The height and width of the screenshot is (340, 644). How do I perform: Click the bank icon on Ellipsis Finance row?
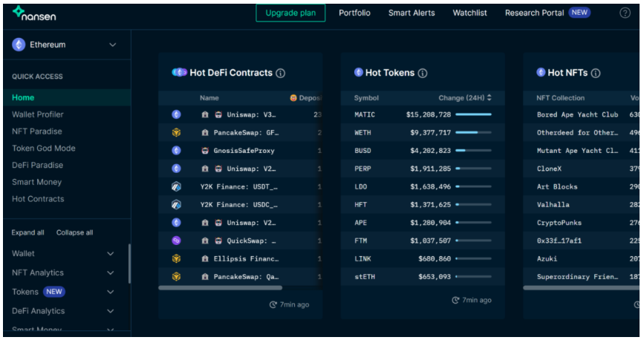(205, 258)
